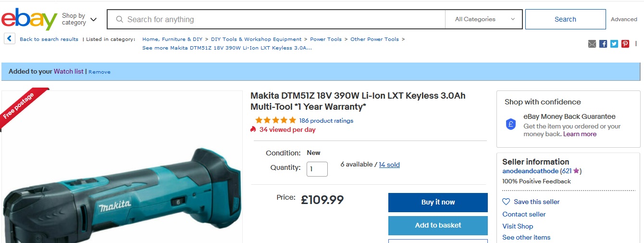Image resolution: width=644 pixels, height=243 pixels.
Task: Expand the Shop by category menu
Action: (x=79, y=19)
